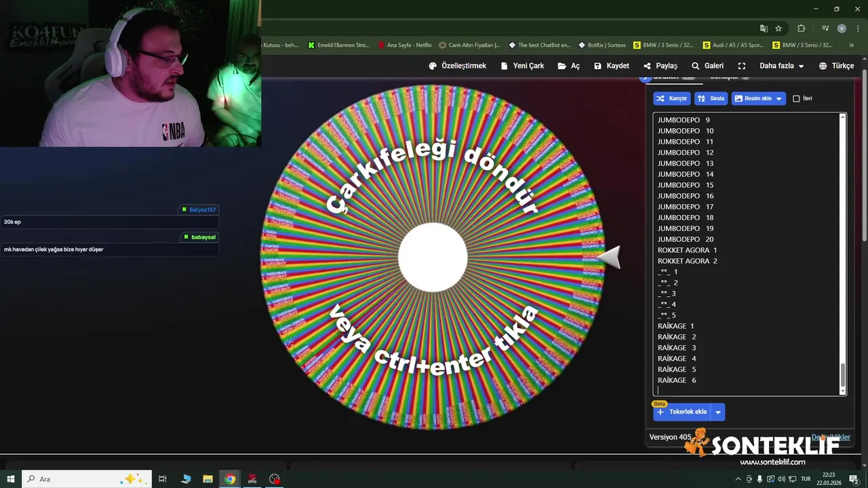
Task: Open notification center icon
Action: pos(854,479)
